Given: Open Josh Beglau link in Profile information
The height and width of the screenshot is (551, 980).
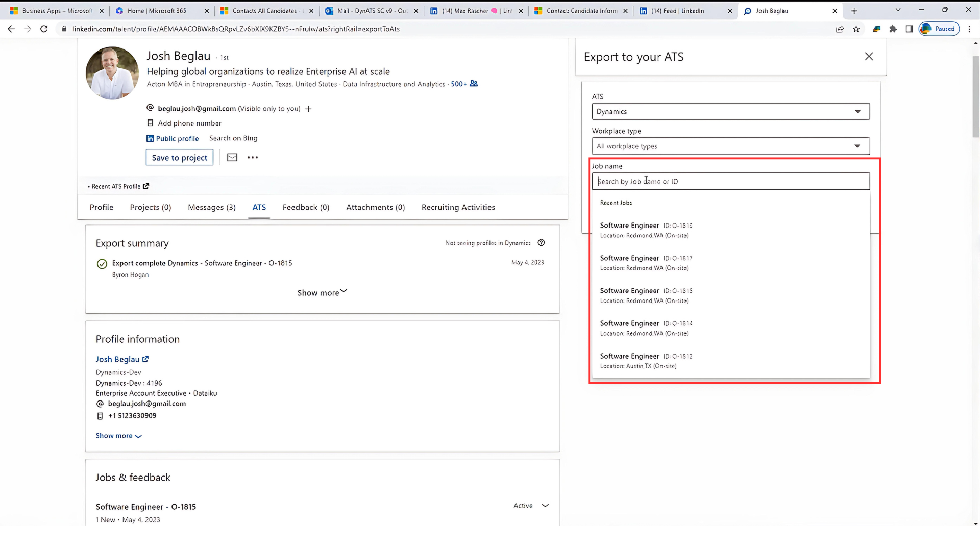Looking at the screenshot, I should [122, 359].
